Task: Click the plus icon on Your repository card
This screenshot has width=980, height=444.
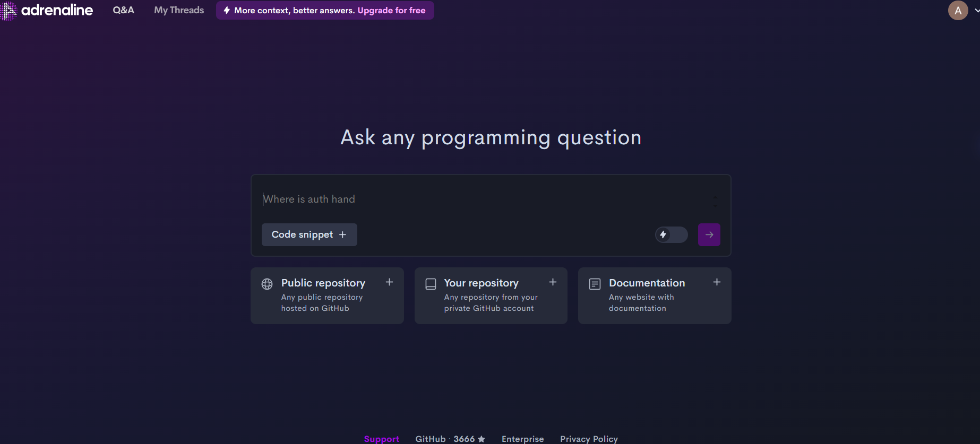Action: click(x=553, y=282)
